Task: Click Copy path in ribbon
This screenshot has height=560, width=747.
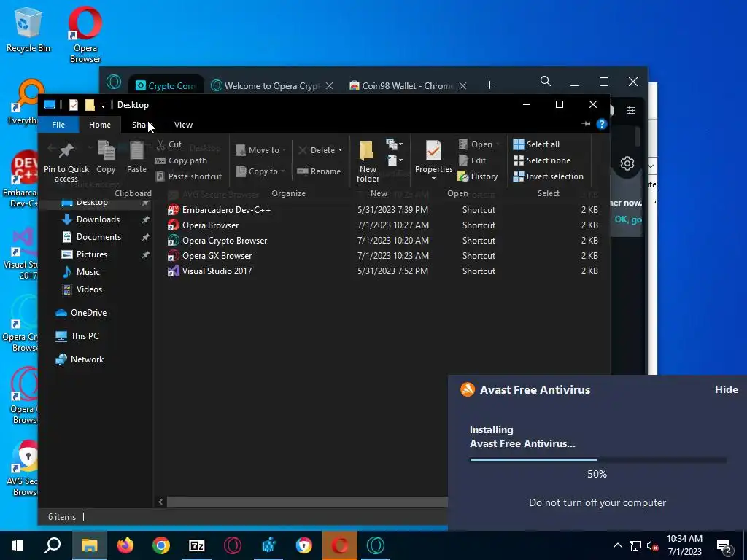Action: pos(181,160)
